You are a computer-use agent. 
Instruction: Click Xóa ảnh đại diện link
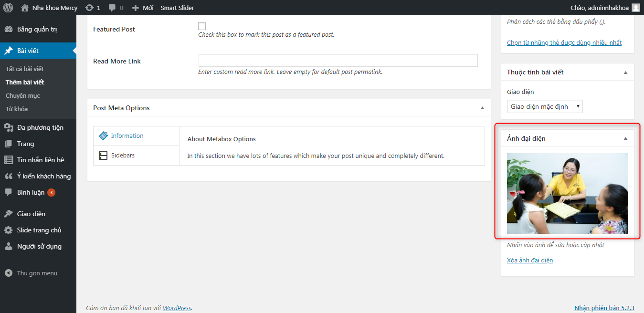(530, 260)
